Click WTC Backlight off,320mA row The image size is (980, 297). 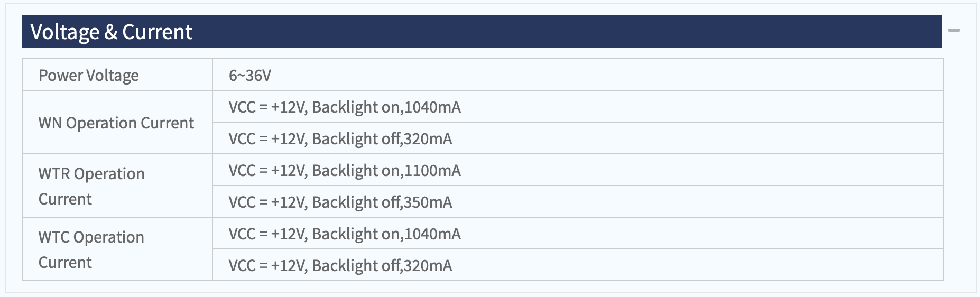point(578,265)
